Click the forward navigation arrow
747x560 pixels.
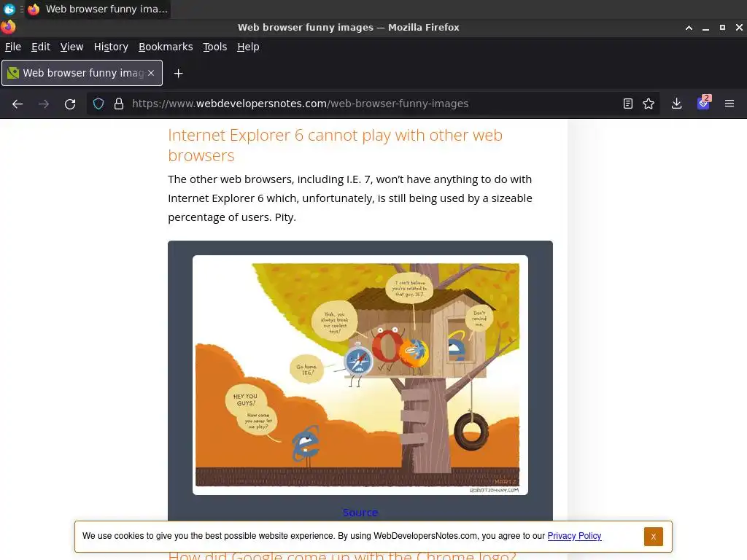(44, 104)
